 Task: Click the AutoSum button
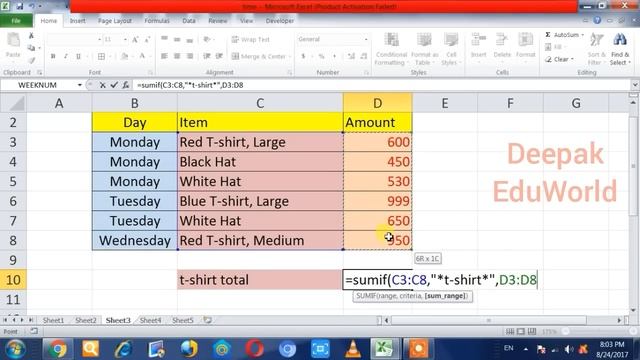(x=562, y=35)
